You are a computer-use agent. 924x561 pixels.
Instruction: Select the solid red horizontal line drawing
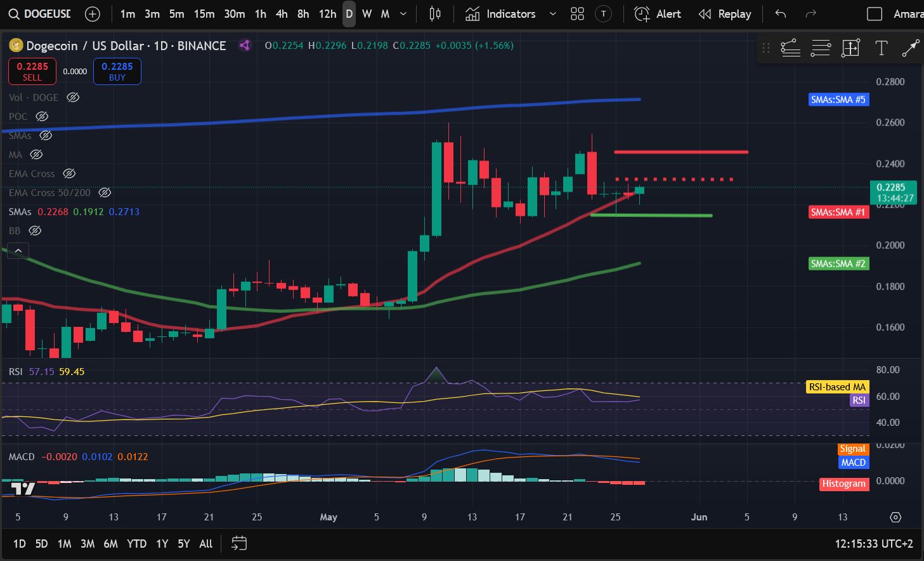click(681, 152)
